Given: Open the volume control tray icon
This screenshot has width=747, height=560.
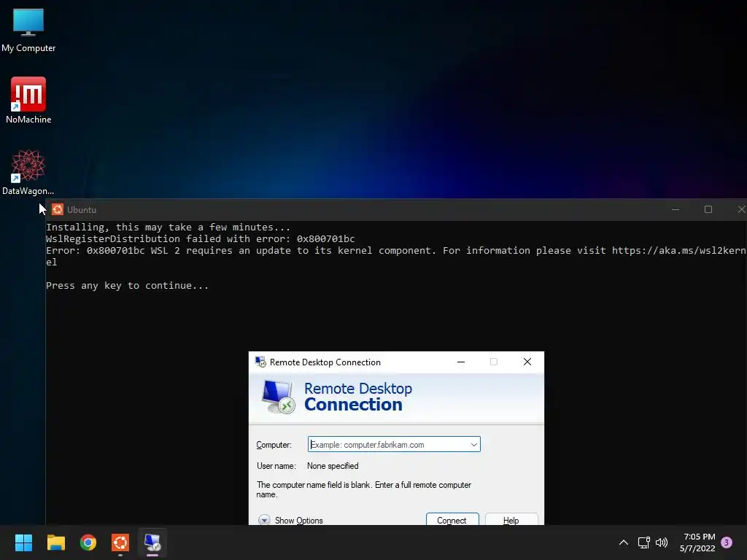Looking at the screenshot, I should coord(662,542).
